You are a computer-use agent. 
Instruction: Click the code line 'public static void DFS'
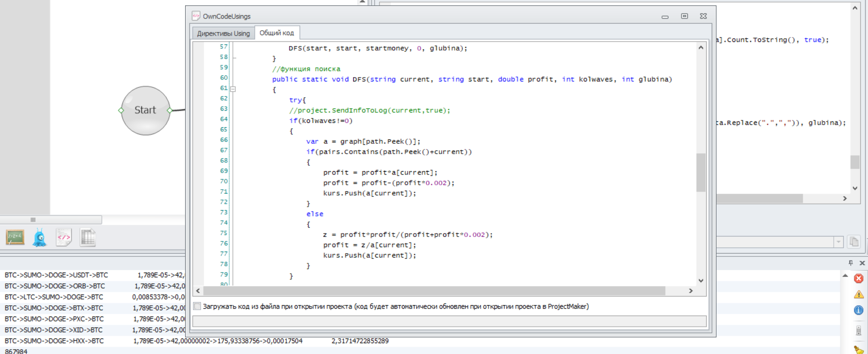tap(472, 79)
